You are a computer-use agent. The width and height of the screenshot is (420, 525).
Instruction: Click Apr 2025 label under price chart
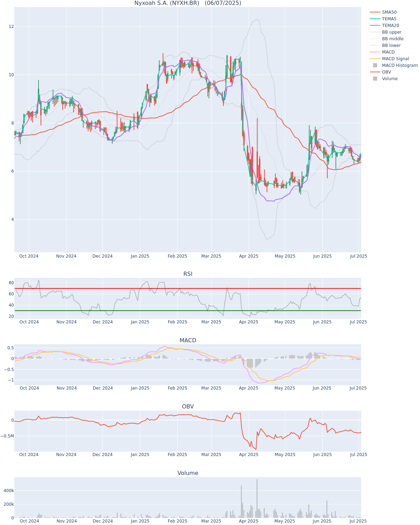[249, 256]
